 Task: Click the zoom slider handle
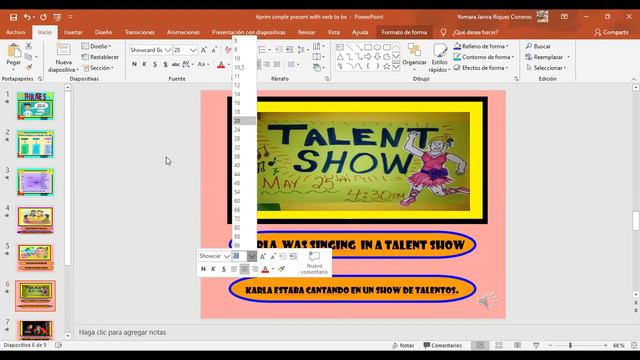pyautogui.click(x=570, y=345)
